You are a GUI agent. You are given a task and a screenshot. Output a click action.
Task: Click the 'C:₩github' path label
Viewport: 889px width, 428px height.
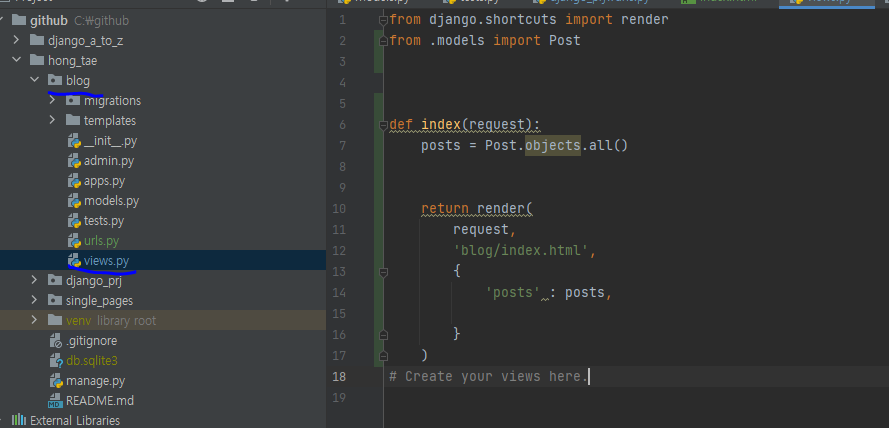point(101,21)
